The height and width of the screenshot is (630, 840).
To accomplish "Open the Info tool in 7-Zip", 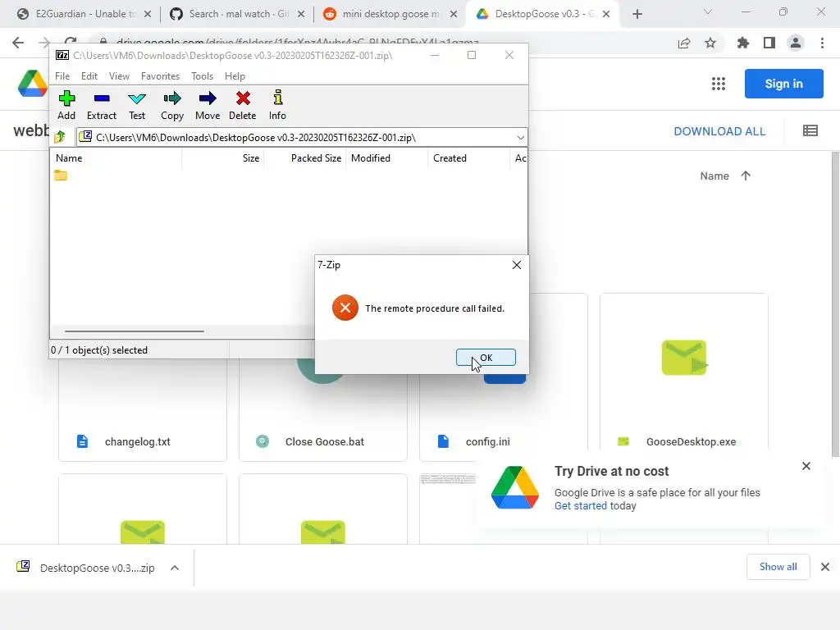I will [277, 105].
